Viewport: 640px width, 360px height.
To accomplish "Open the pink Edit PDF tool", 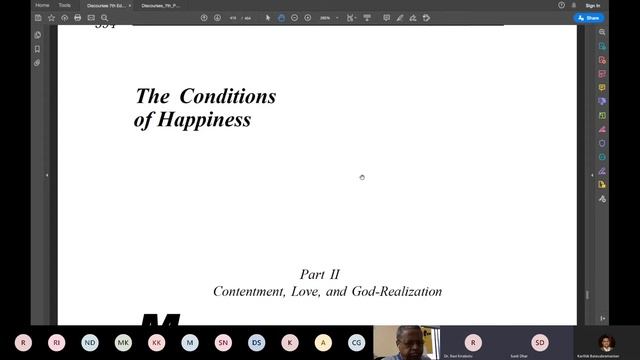I will coord(602,74).
